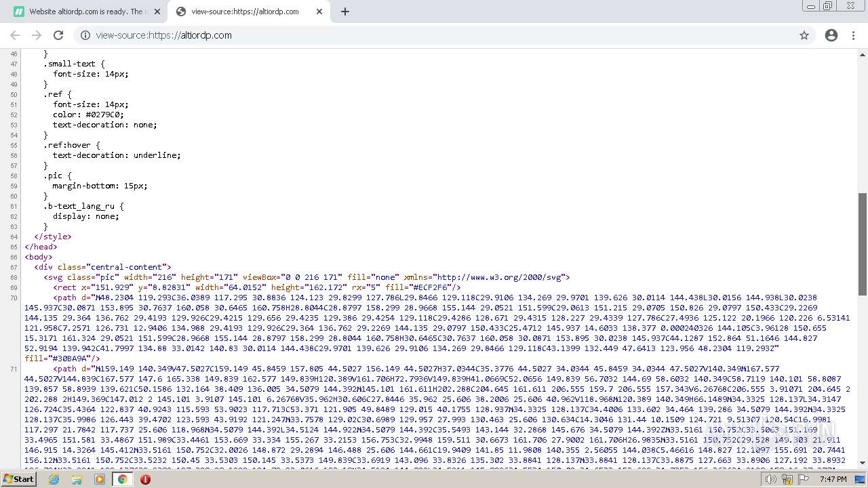Click the taskbar clock showing 7:47 PM
The width and height of the screenshot is (868, 488).
click(x=833, y=479)
